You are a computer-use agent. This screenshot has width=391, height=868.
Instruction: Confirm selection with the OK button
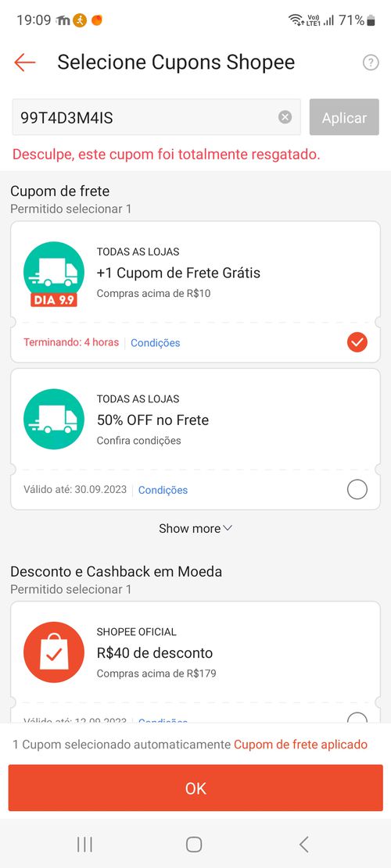pos(195,788)
